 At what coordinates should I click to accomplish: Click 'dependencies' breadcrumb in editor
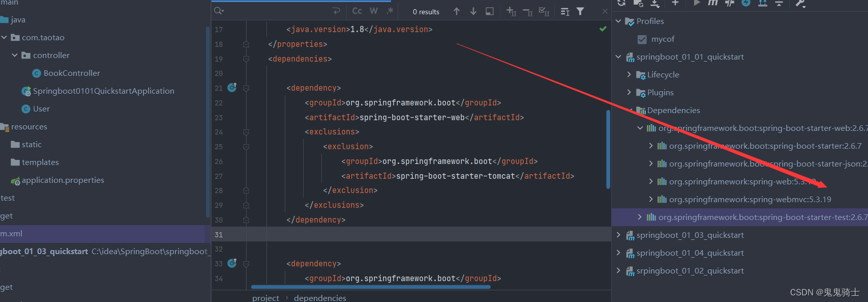pos(320,298)
